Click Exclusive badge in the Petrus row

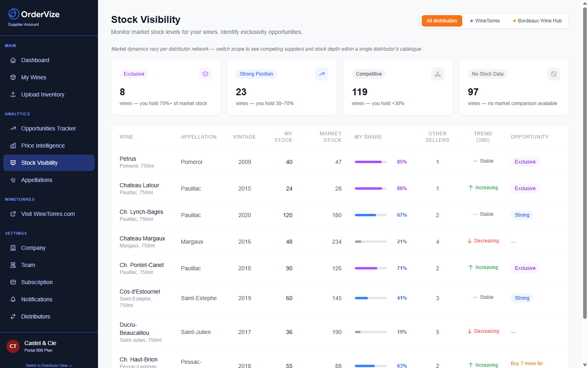click(525, 162)
